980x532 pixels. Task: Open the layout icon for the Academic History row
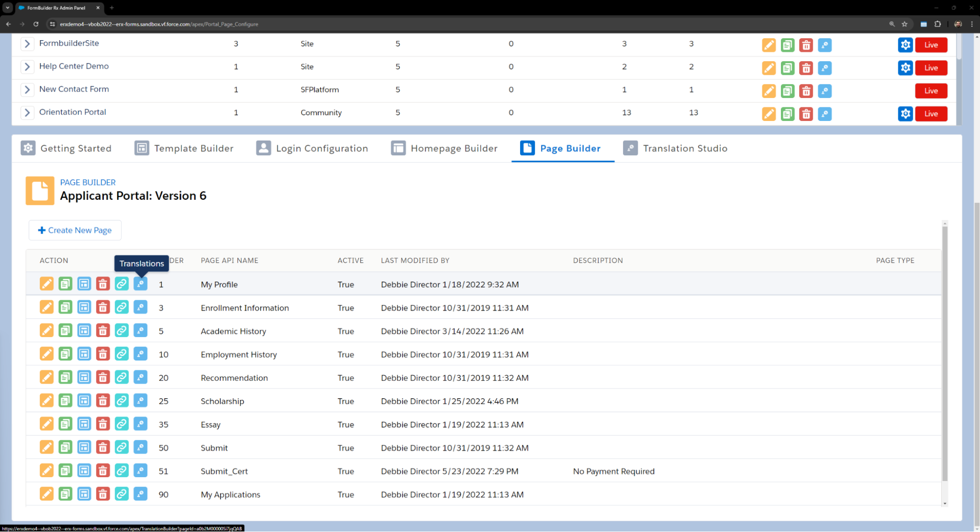click(84, 331)
